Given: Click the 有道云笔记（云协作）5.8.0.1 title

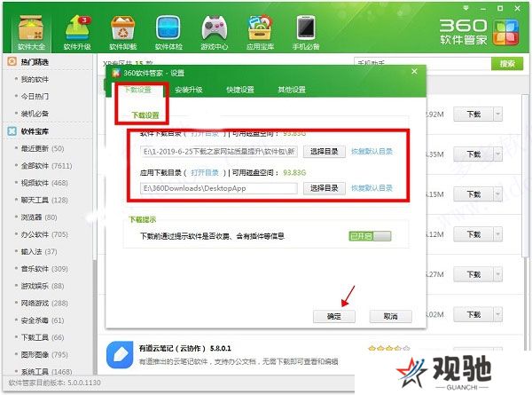Looking at the screenshot, I should click(x=185, y=349).
